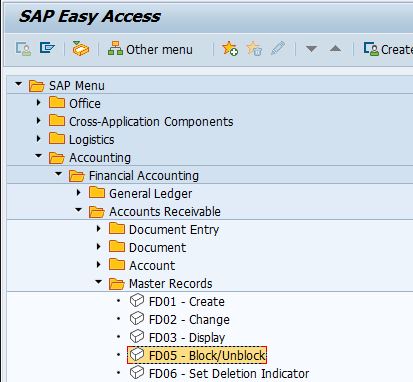Click the SAP Menu open folder icon

tap(37, 86)
